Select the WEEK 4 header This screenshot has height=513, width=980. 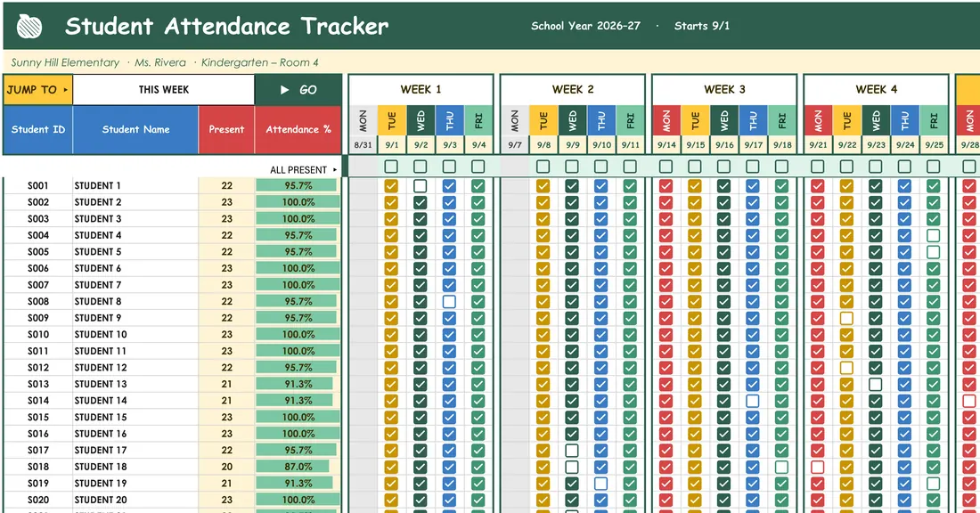pos(877,89)
